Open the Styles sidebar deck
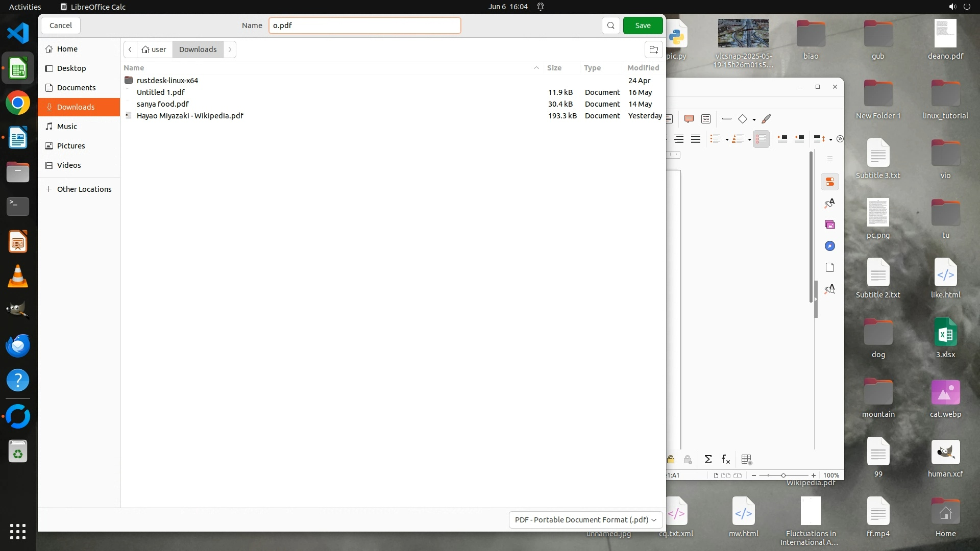Screen dimensions: 980x551 pos(830,204)
